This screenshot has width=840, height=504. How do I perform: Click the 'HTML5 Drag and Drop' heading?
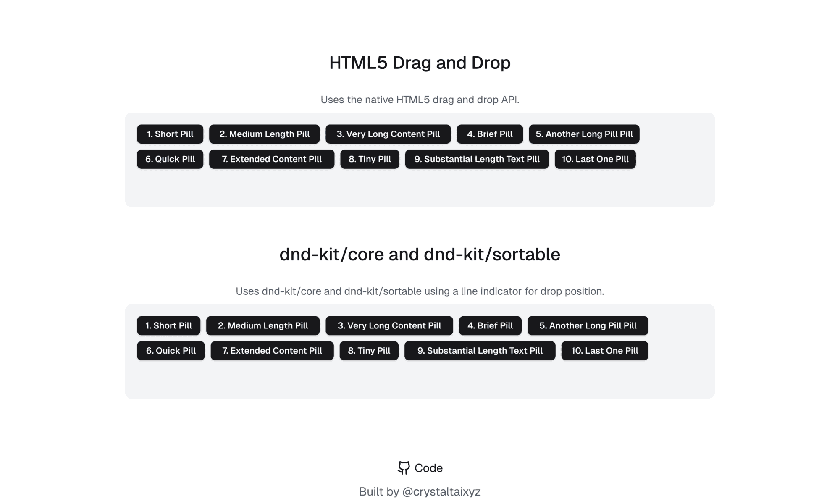(x=420, y=63)
